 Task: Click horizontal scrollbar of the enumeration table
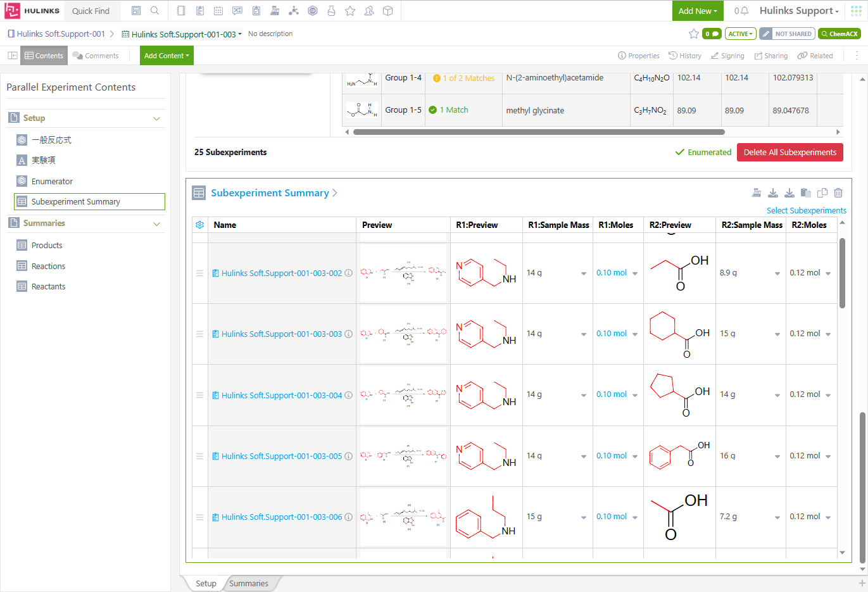pos(538,132)
